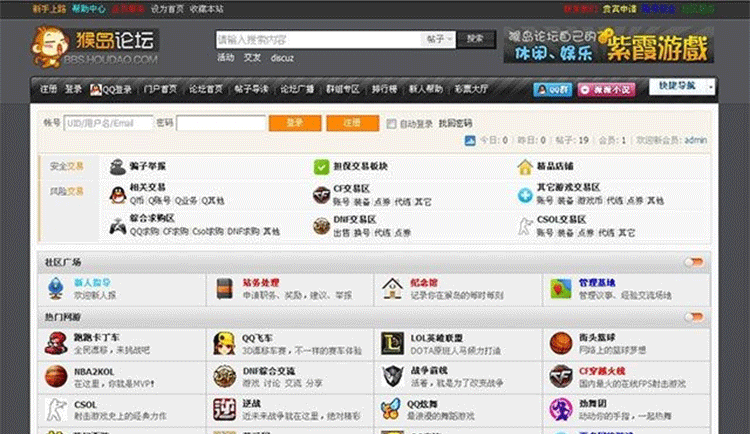
Task: Click the shield icon for 战争前线
Action: (392, 377)
